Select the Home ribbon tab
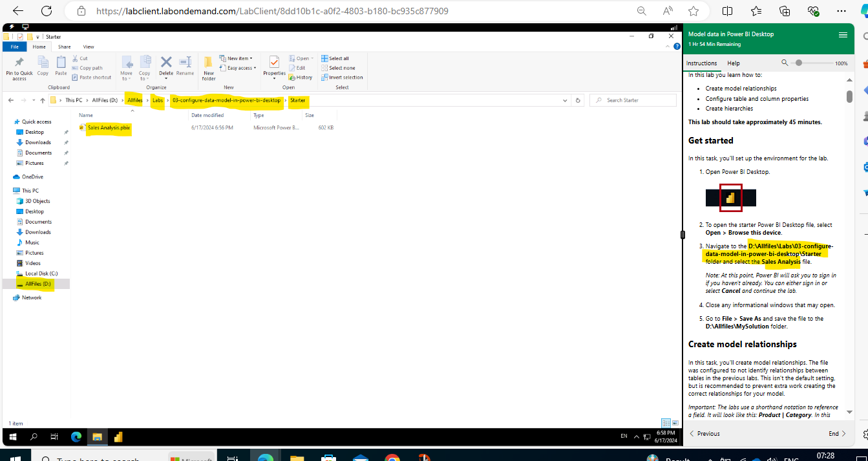The height and width of the screenshot is (461, 868). point(39,47)
